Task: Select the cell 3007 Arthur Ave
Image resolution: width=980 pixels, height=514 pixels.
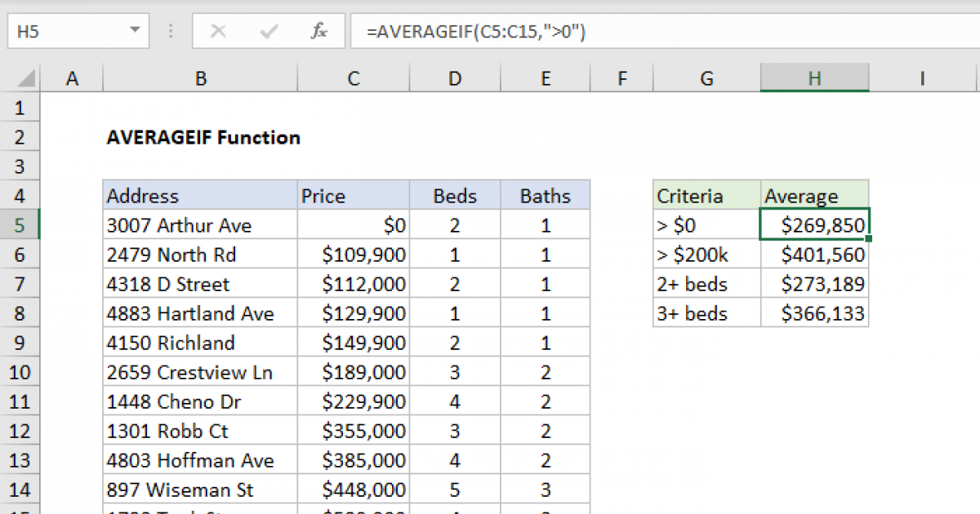Action: coord(200,225)
